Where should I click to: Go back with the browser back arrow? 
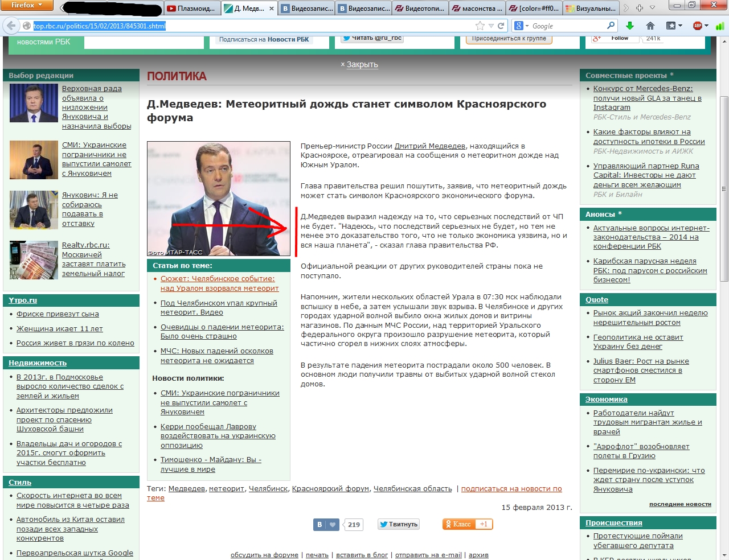click(11, 26)
